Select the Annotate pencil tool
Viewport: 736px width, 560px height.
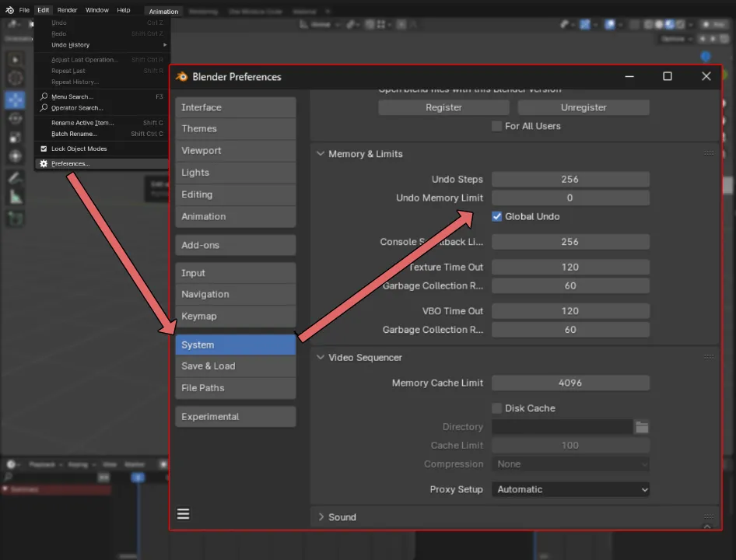(x=15, y=178)
